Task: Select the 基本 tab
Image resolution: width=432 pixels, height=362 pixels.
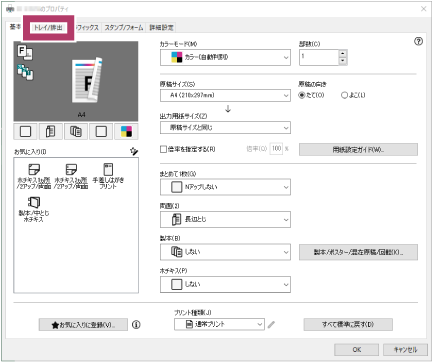Action: point(15,27)
